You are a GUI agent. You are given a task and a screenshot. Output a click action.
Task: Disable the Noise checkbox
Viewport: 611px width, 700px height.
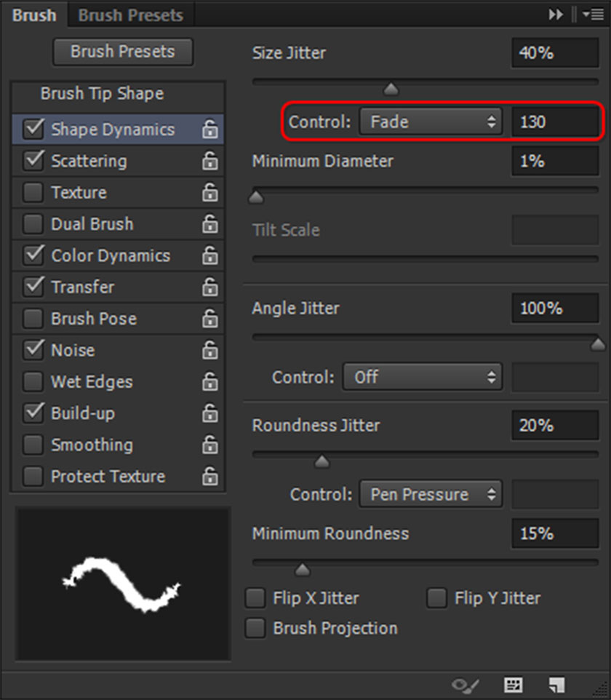[x=33, y=350]
